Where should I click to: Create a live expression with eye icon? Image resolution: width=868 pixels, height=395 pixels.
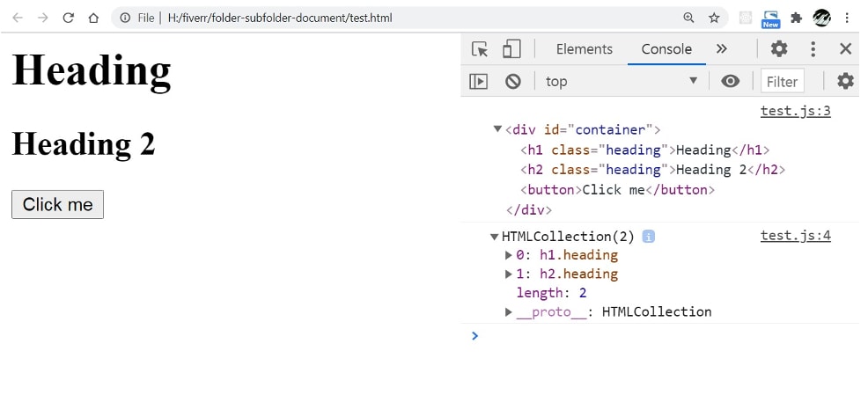click(730, 82)
